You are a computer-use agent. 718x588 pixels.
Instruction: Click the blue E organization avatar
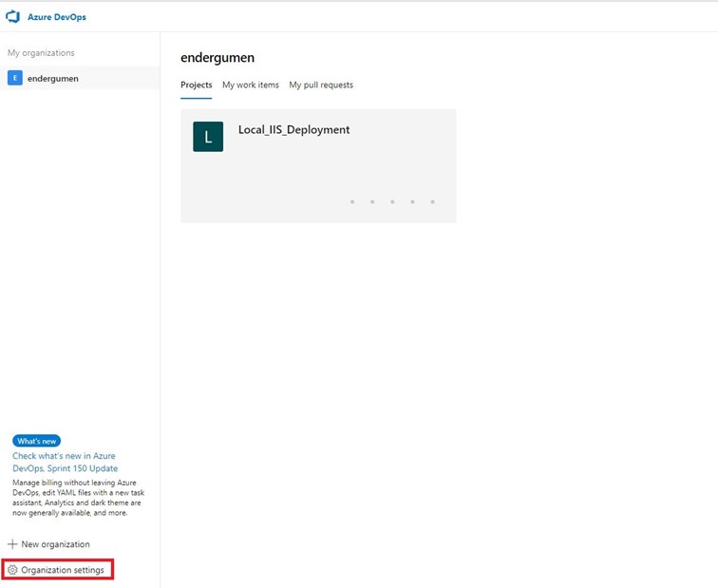pos(14,78)
